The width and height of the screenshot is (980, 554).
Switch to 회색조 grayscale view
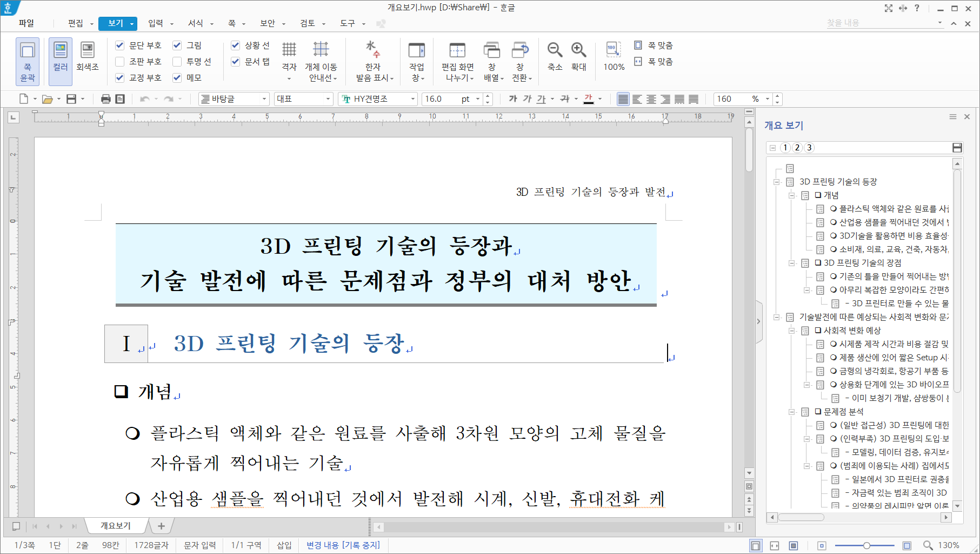point(87,56)
